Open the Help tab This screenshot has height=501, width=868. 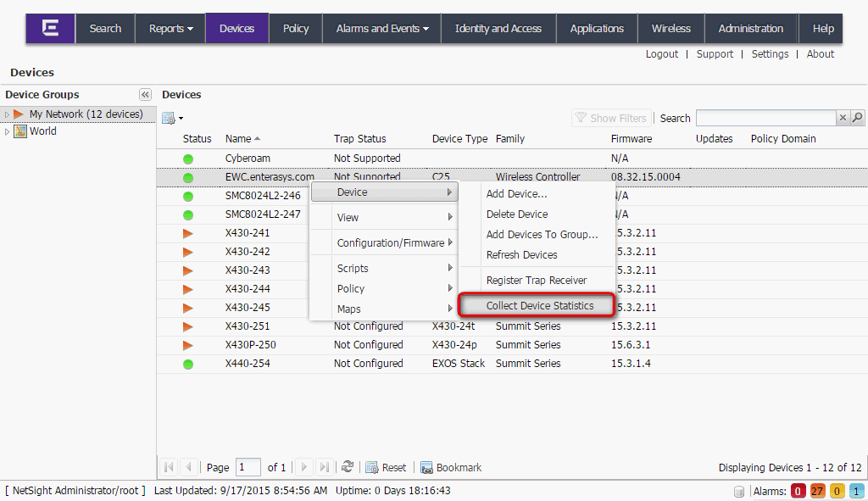click(x=822, y=28)
